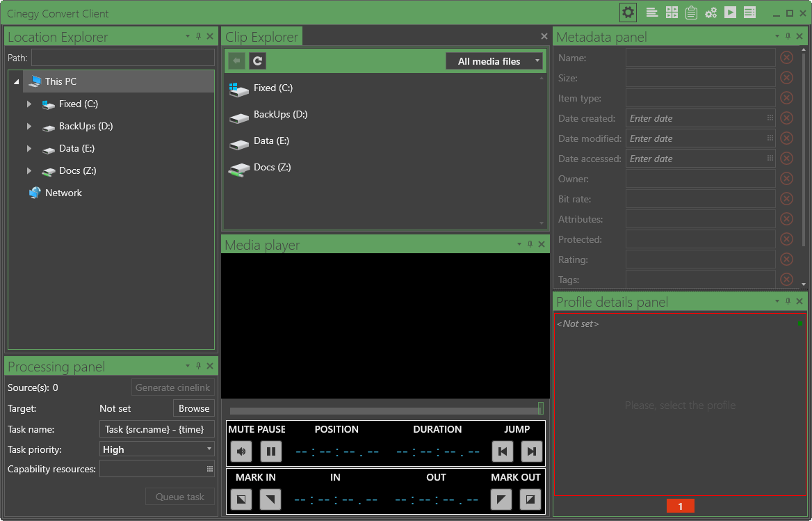The height and width of the screenshot is (521, 812).
Task: Select BackUps (D:) in the Clip Explorer list
Action: (x=280, y=115)
